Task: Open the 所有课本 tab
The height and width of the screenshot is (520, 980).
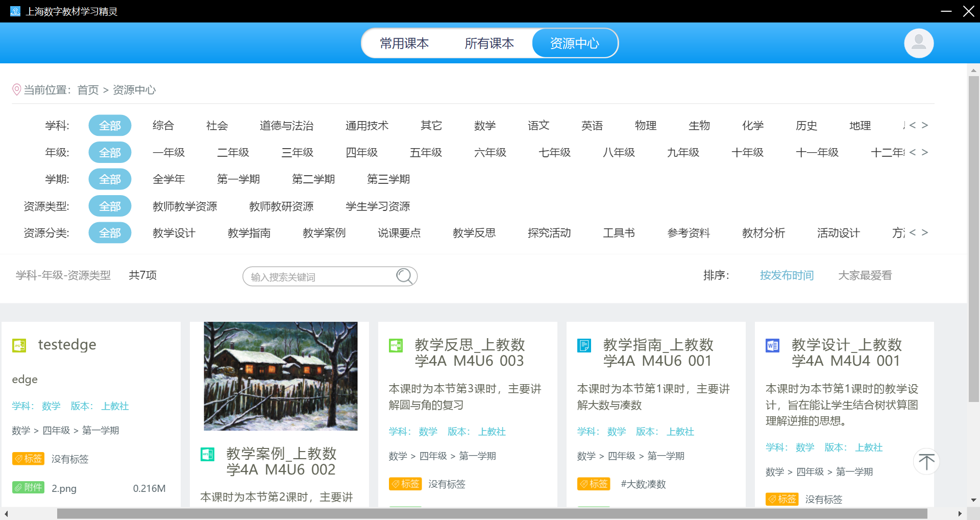Action: point(489,43)
